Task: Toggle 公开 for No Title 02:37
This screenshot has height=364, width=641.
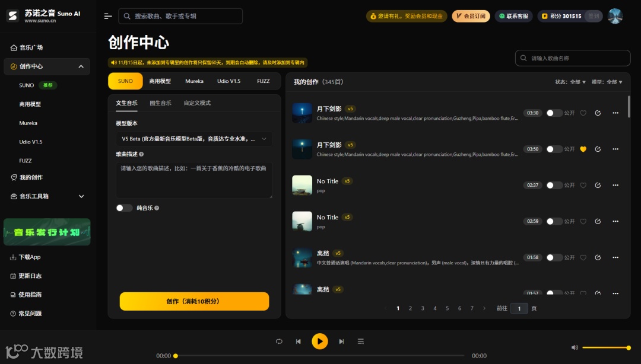Action: coord(554,186)
